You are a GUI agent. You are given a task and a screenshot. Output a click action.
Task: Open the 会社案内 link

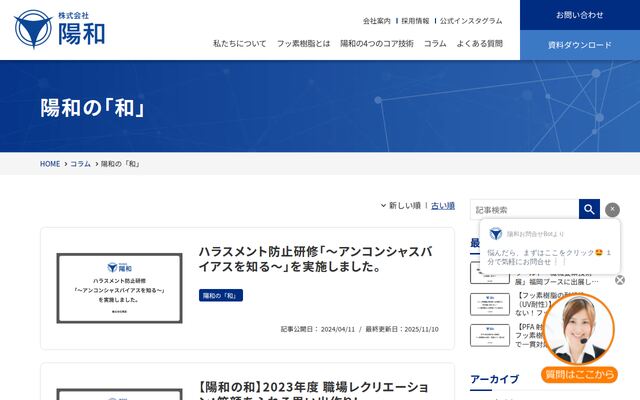pos(376,21)
